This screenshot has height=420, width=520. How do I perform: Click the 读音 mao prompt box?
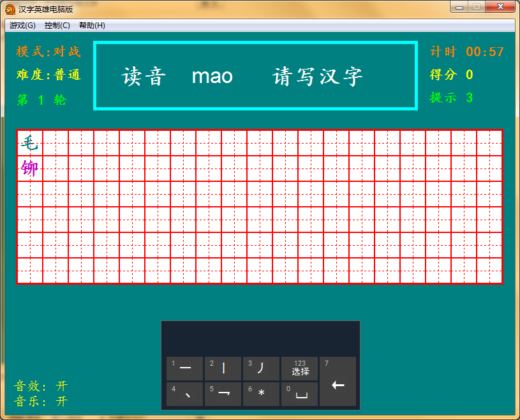point(255,76)
